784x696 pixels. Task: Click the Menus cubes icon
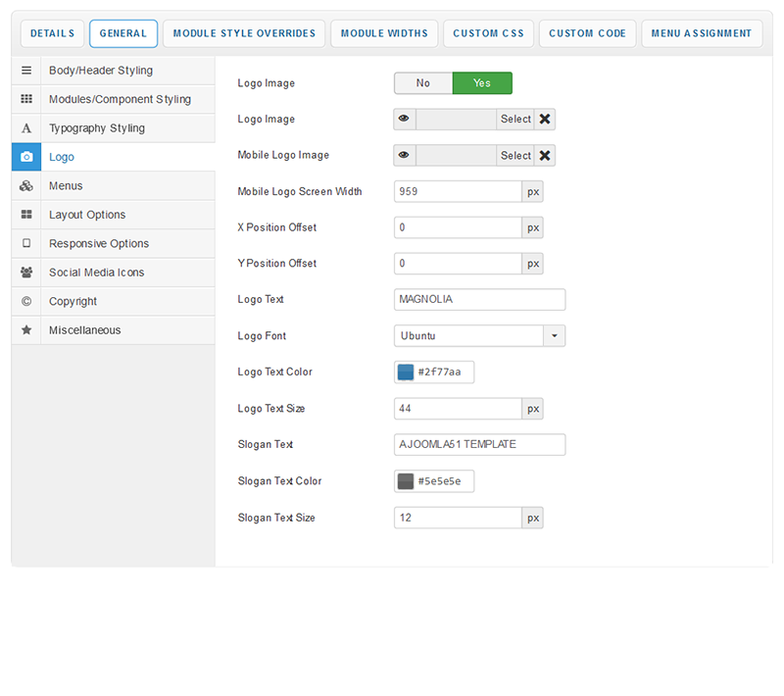[x=26, y=186]
